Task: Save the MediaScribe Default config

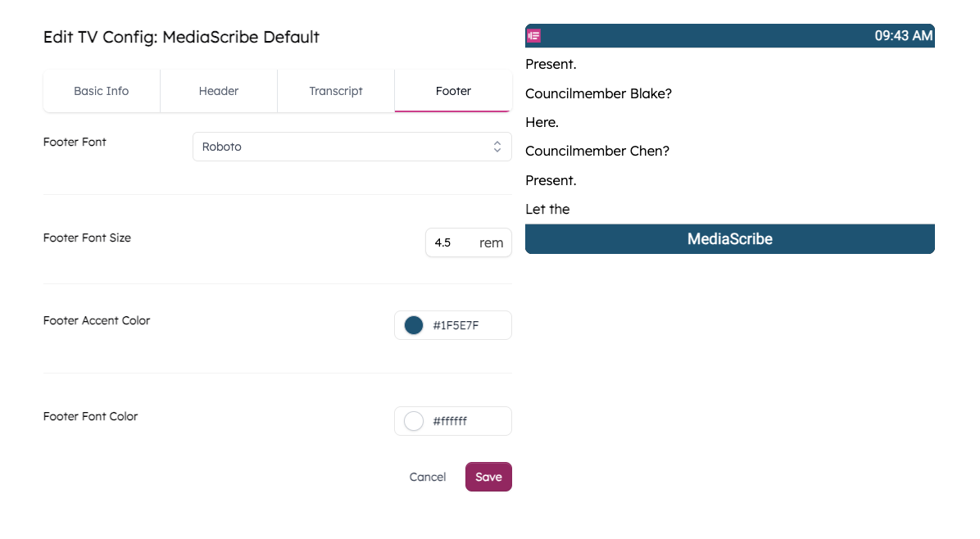Action: point(488,476)
